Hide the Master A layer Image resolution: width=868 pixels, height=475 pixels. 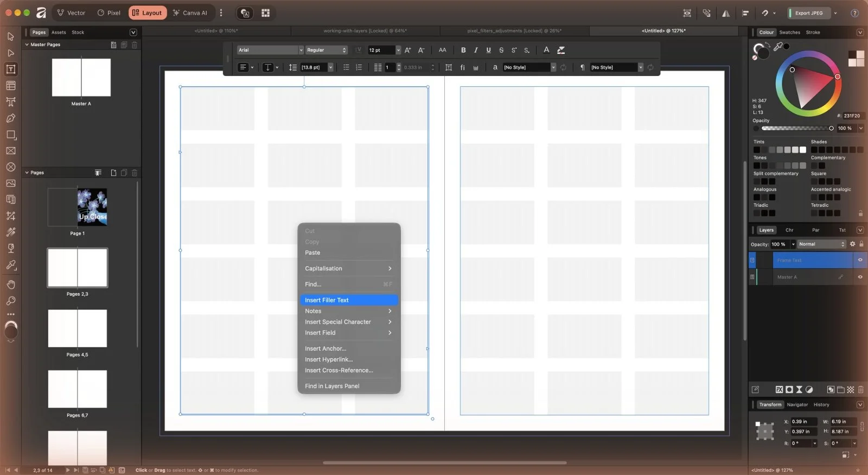click(860, 277)
